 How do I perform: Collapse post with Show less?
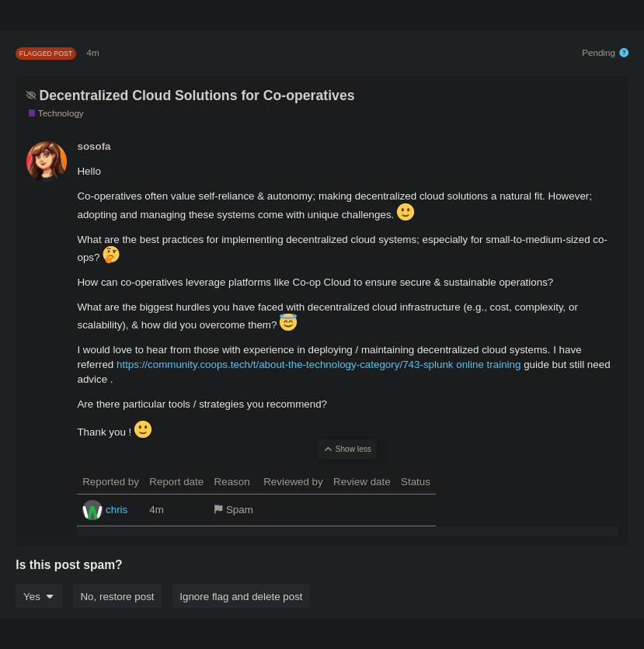coord(347,449)
